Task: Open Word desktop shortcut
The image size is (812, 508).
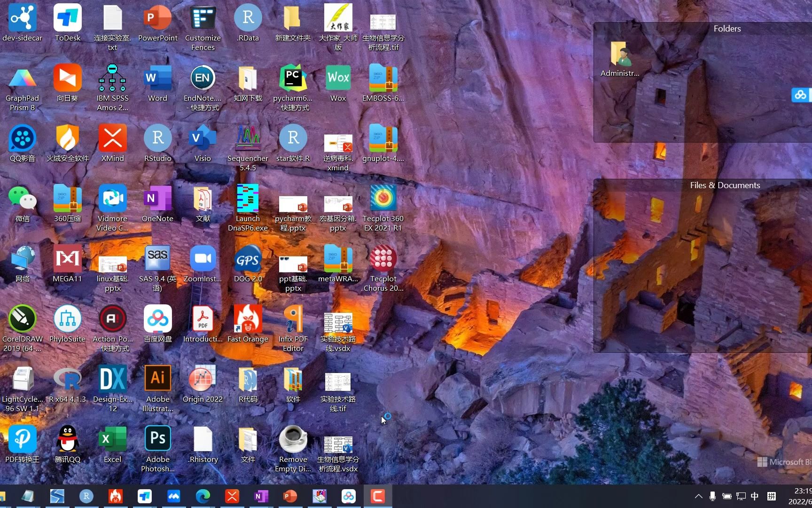Action: [x=158, y=83]
